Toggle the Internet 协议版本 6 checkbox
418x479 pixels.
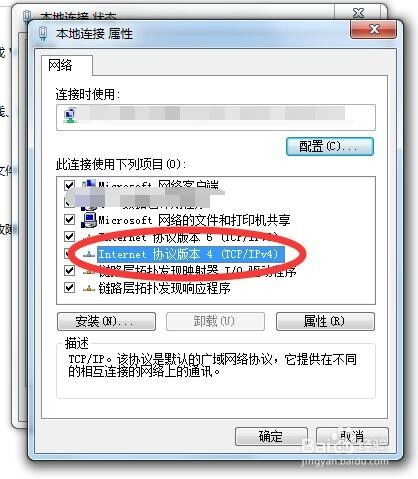pyautogui.click(x=69, y=237)
